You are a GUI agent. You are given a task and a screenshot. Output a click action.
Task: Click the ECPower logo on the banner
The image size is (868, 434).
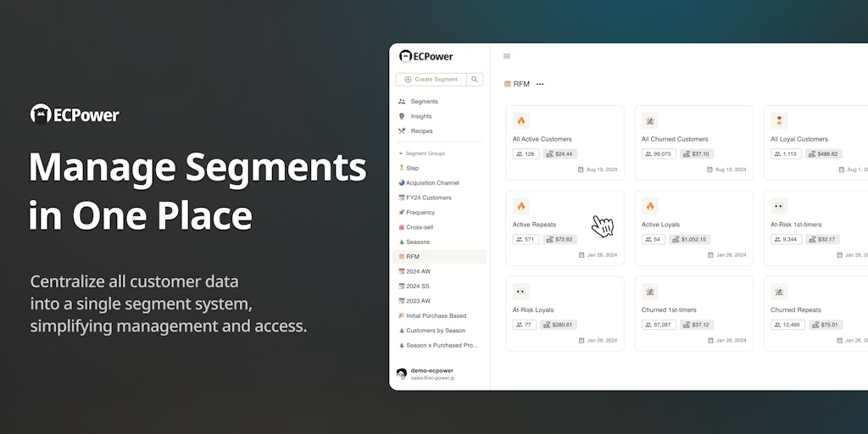coord(75,114)
